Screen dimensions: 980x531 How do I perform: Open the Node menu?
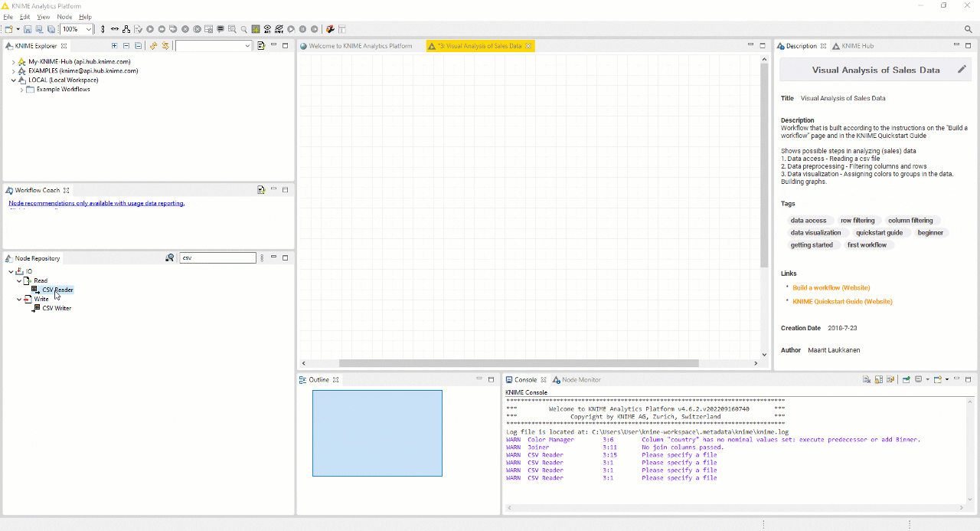pyautogui.click(x=64, y=16)
